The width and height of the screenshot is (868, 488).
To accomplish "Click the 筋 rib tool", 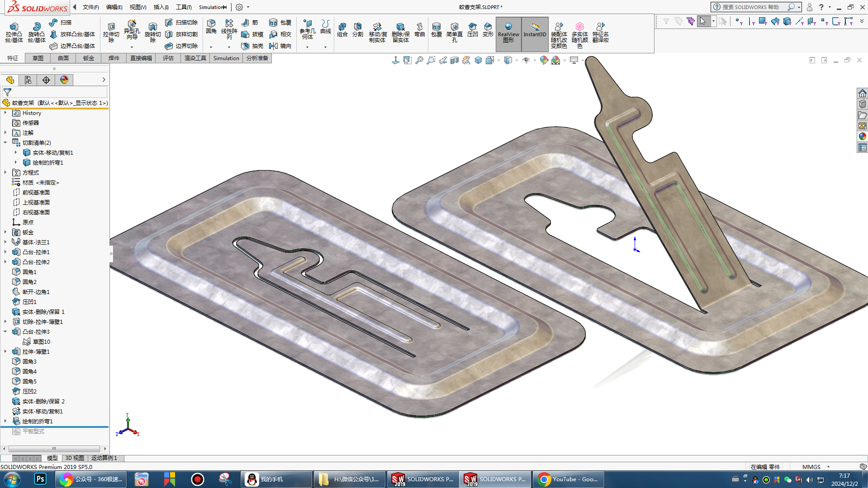I will pos(250,22).
